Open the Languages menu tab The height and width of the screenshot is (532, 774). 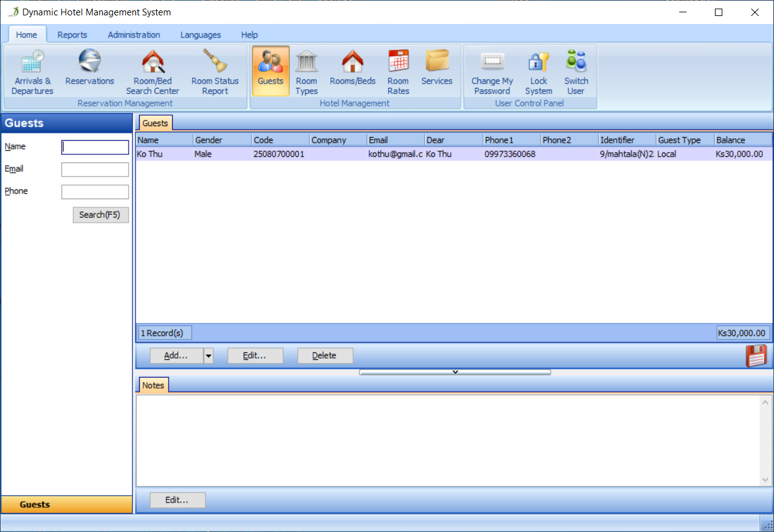tap(201, 35)
